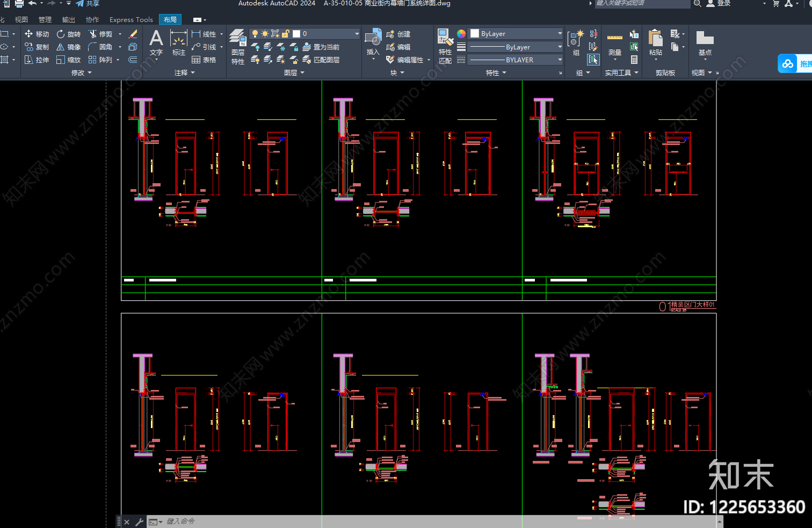Activate the Rotate (旋转) tool
812x528 pixels.
click(x=69, y=34)
